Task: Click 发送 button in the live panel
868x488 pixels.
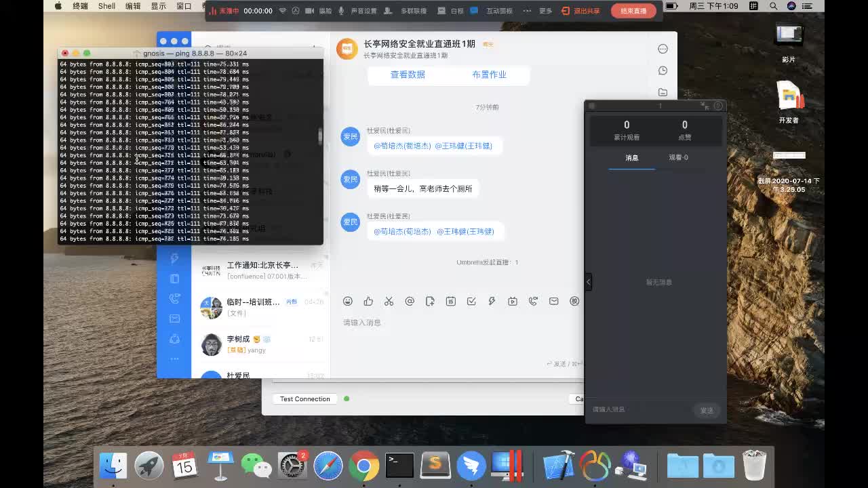Action: 707,410
